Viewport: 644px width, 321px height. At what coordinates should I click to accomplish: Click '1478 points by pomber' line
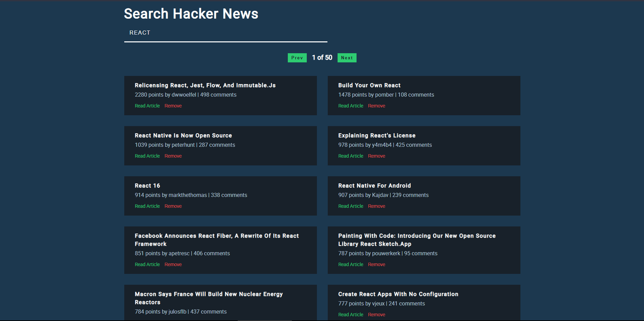(386, 95)
